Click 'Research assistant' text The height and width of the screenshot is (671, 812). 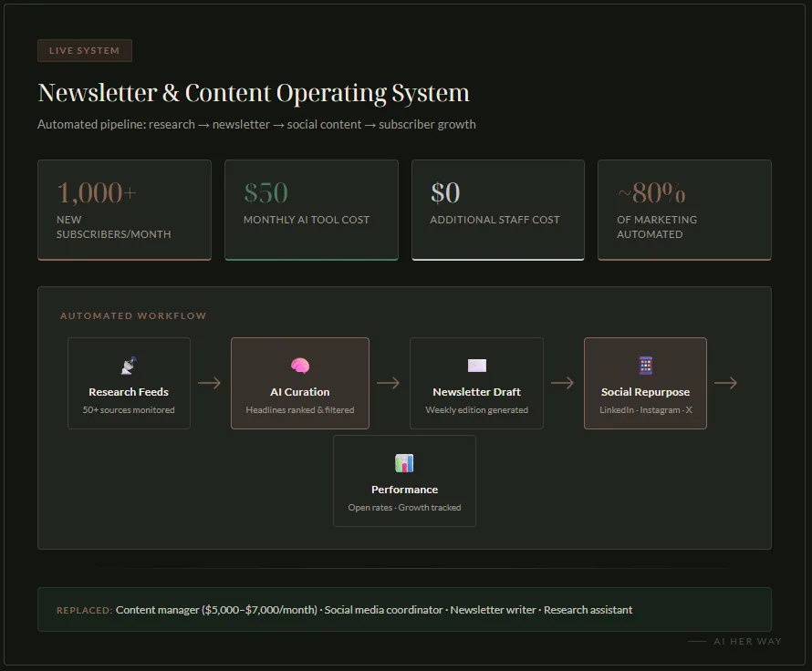coord(588,610)
